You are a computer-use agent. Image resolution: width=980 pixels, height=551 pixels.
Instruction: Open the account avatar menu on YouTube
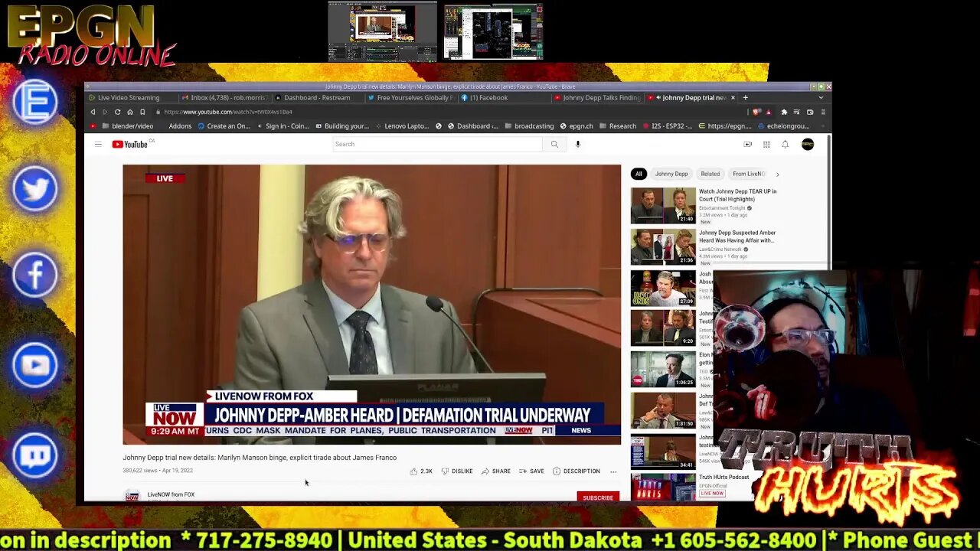pyautogui.click(x=808, y=144)
